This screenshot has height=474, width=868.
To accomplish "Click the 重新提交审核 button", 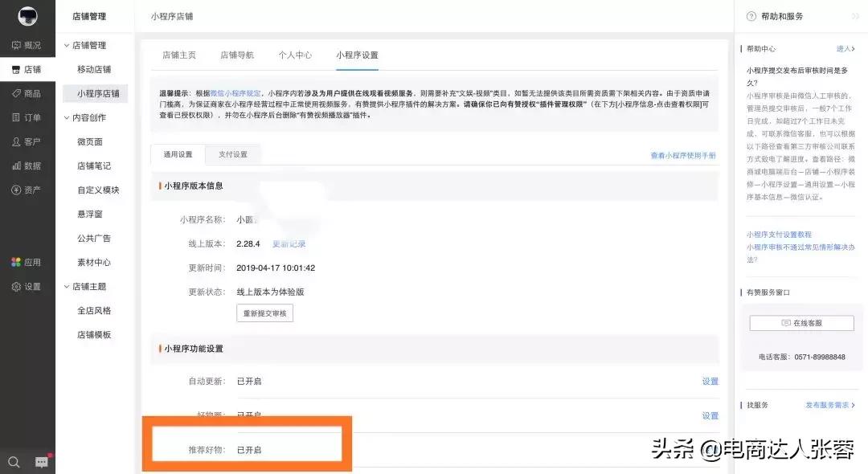I will 264,313.
